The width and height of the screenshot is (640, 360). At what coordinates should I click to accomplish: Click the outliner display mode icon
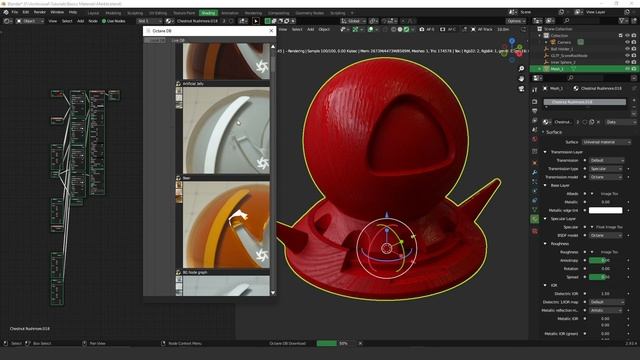coord(551,21)
